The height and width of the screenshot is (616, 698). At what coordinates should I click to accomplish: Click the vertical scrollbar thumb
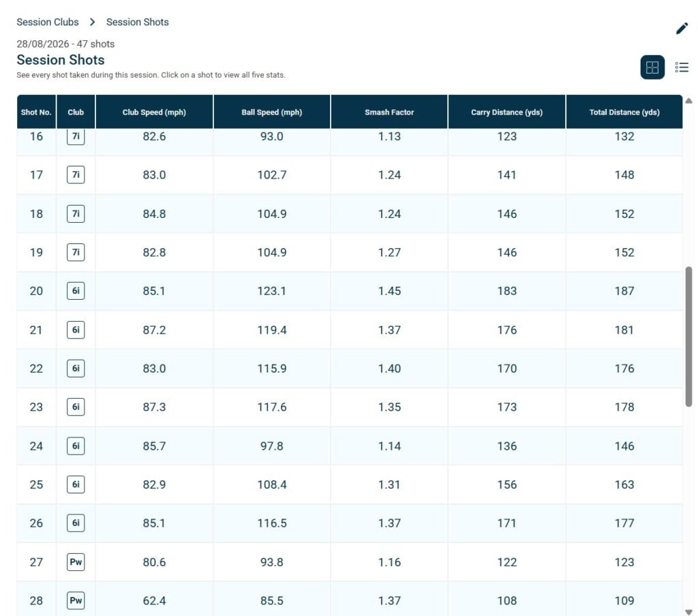tap(688, 337)
